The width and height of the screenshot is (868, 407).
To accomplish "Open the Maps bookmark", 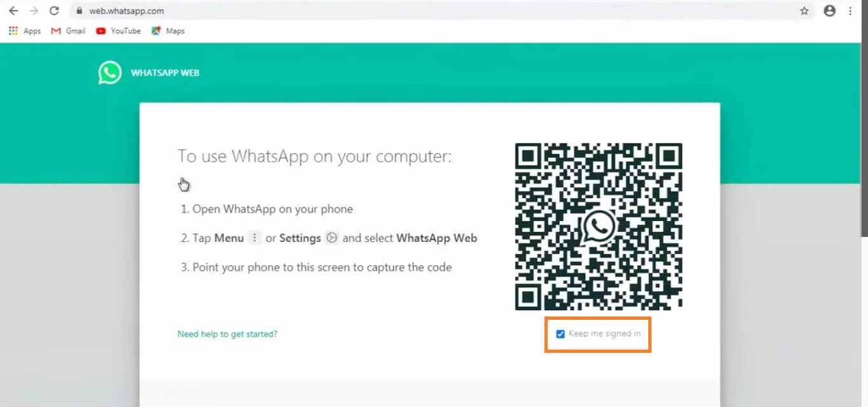I will [168, 31].
